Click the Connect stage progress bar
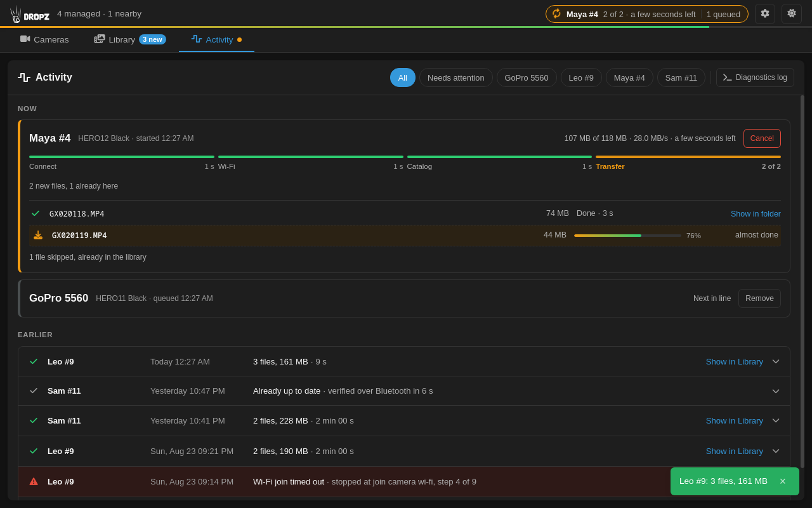The height and width of the screenshot is (508, 812). click(x=122, y=157)
